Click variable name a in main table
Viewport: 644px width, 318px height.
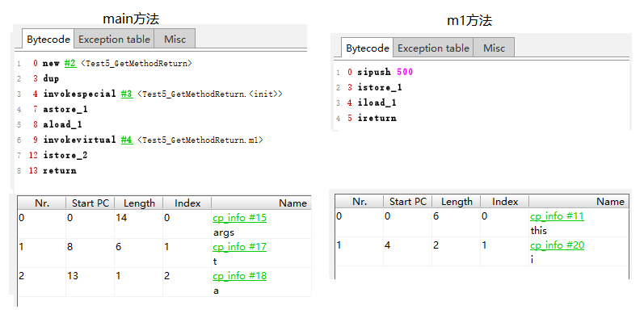[x=216, y=291]
